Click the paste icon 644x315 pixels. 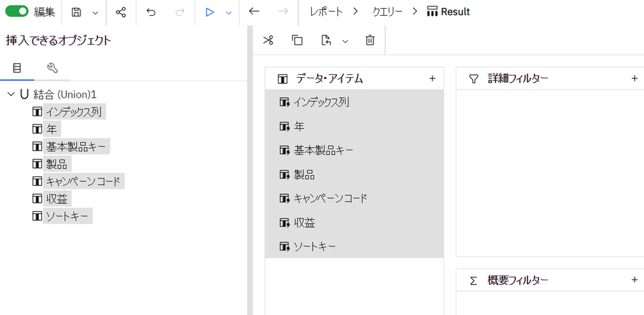pyautogui.click(x=326, y=40)
